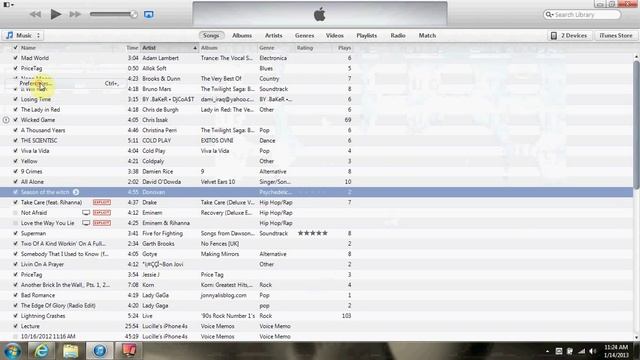Sort by the Time column header
The width and height of the screenshot is (640, 360).
tap(132, 48)
